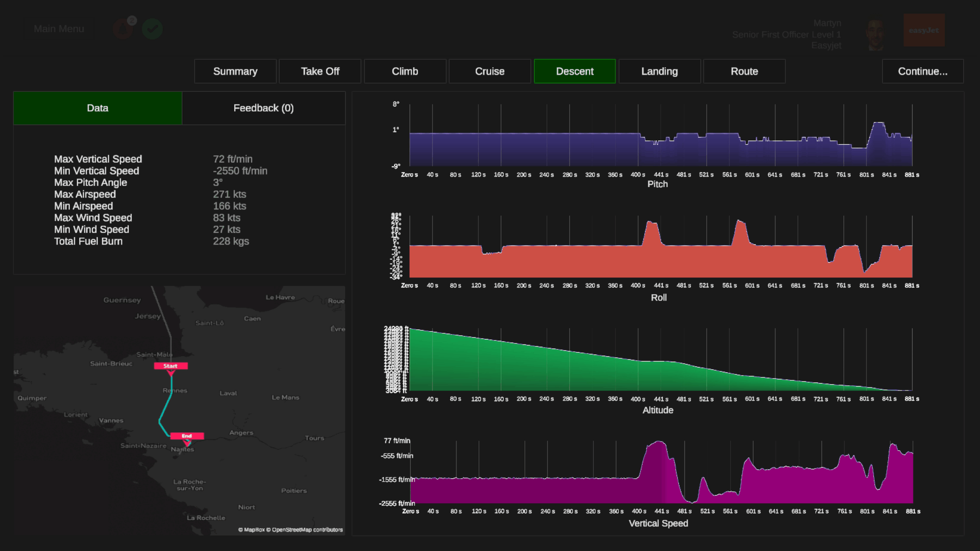Open the Main Menu
Viewport: 980px width, 551px height.
[59, 29]
